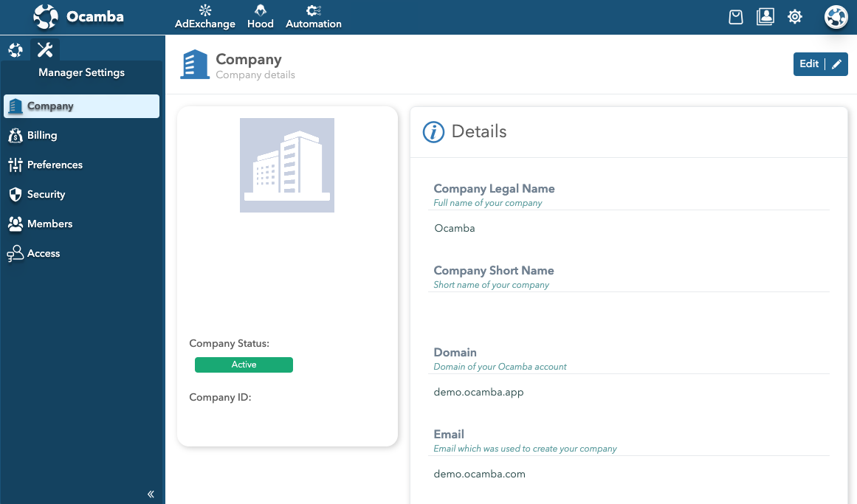Click the Company page header building icon
This screenshot has height=504, width=857.
click(195, 64)
